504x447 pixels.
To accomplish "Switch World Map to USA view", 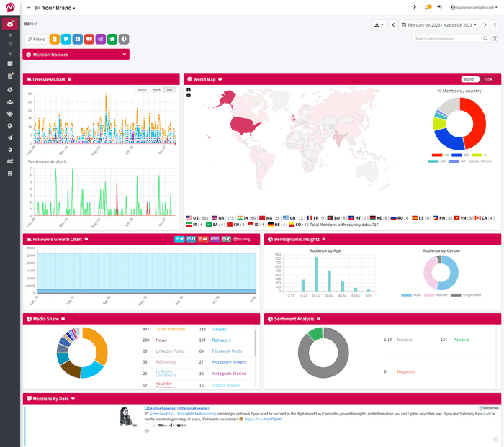I will [x=489, y=79].
